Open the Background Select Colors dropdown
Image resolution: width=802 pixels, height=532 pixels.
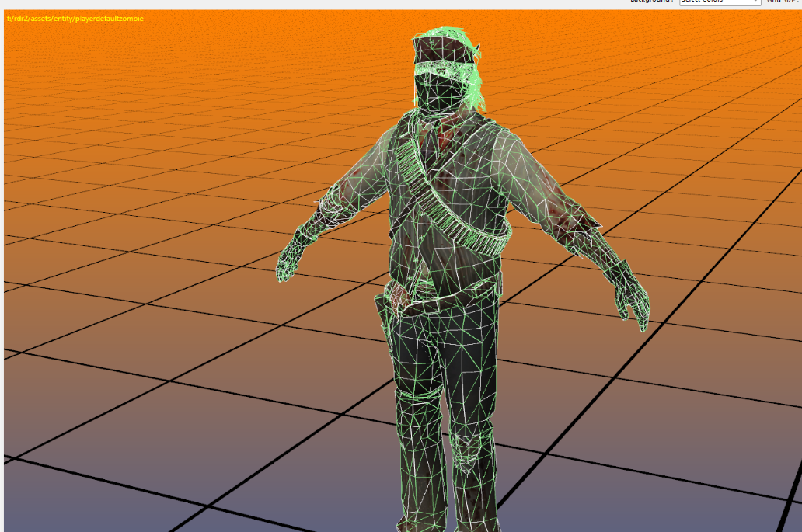tap(720, 2)
